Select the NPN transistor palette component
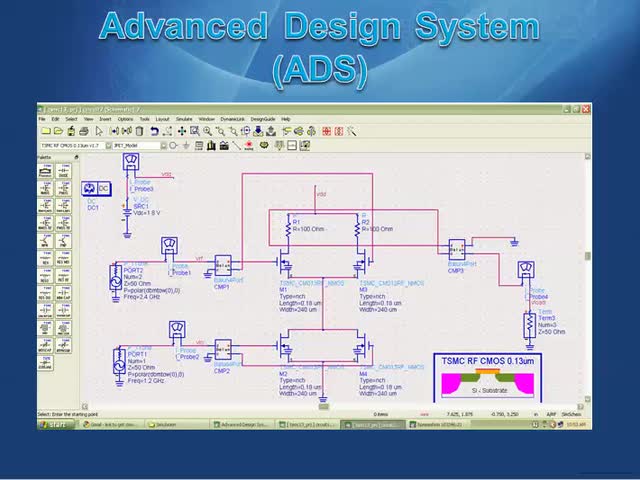The width and height of the screenshot is (640, 480). pyautogui.click(x=45, y=241)
